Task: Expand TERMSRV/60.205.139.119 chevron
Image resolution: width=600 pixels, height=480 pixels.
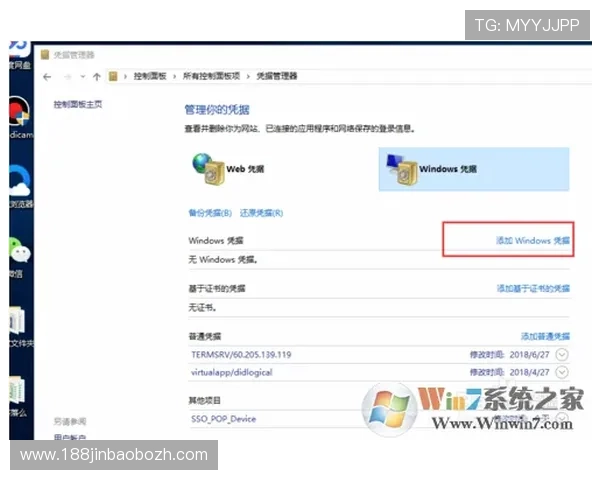Action: (562, 355)
